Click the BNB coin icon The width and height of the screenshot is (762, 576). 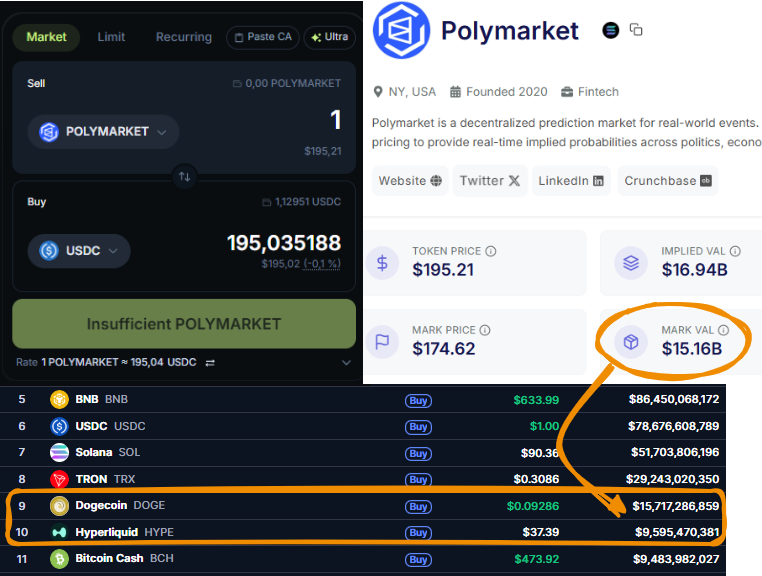59,400
